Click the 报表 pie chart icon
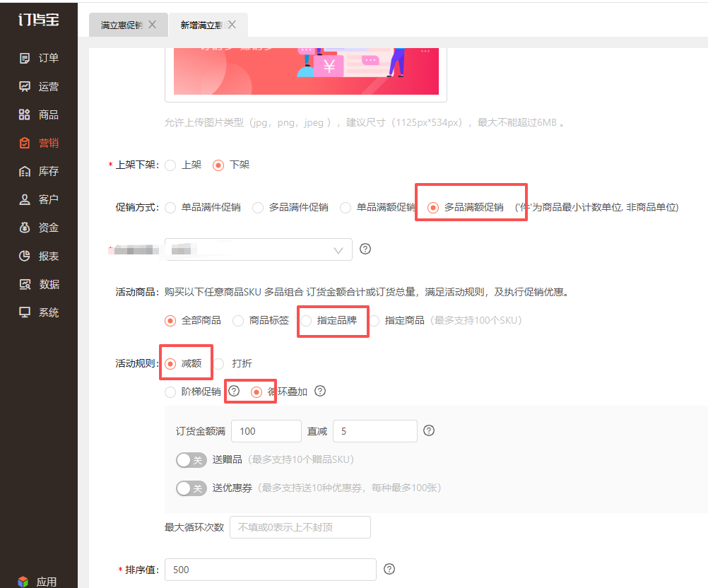Image resolution: width=708 pixels, height=588 pixels. [25, 256]
